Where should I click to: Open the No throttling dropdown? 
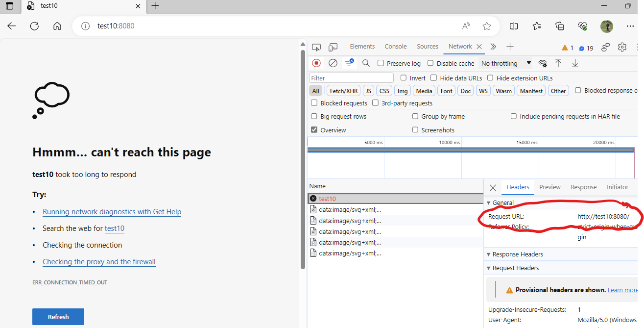506,63
